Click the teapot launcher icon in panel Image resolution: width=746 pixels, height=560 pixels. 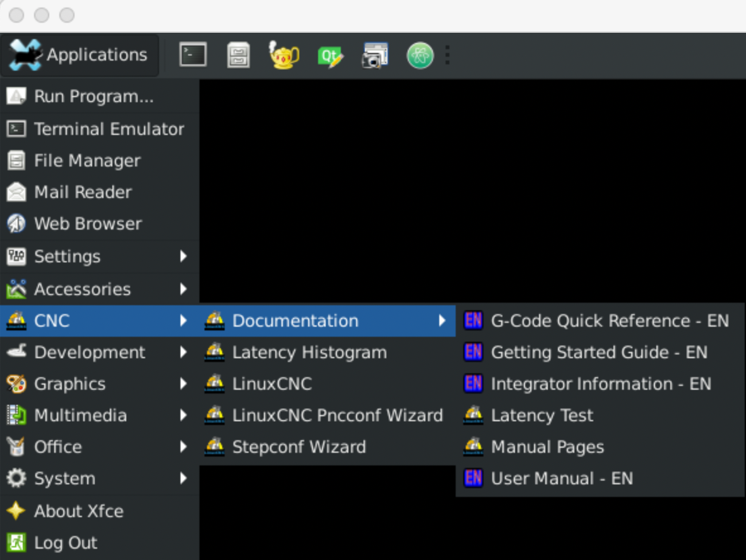point(284,55)
